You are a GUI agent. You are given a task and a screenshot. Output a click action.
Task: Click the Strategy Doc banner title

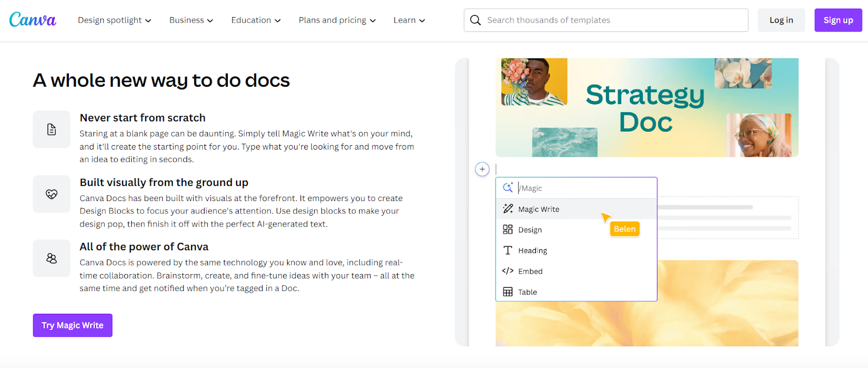[645, 108]
